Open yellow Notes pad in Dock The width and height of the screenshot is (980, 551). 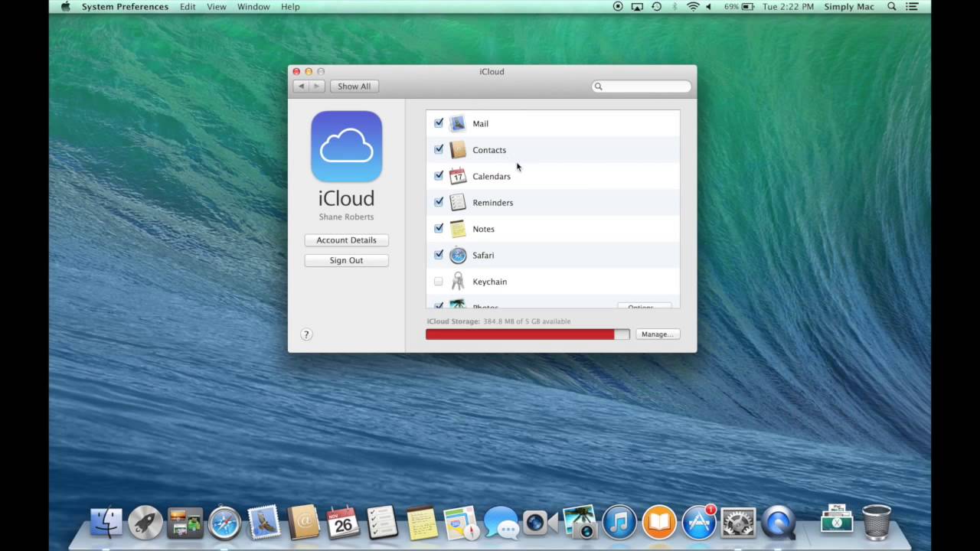coord(422,523)
